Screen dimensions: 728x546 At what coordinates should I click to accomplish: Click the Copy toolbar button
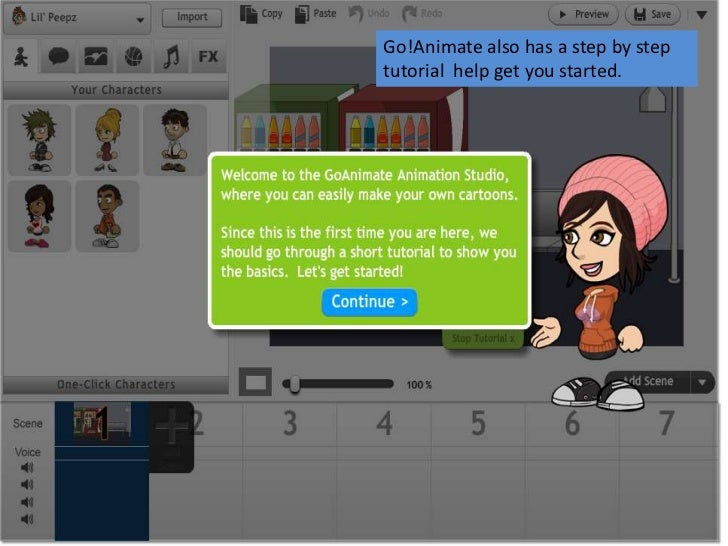261,14
